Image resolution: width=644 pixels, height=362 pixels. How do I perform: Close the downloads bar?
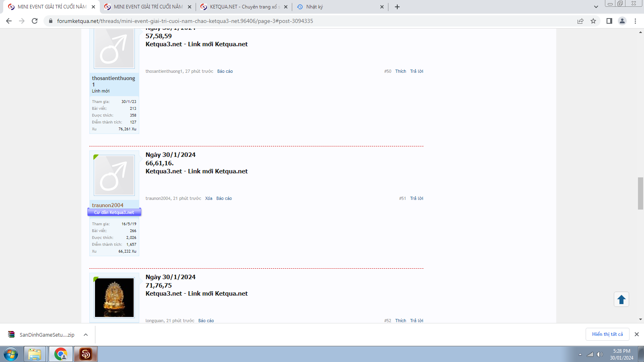(x=637, y=334)
